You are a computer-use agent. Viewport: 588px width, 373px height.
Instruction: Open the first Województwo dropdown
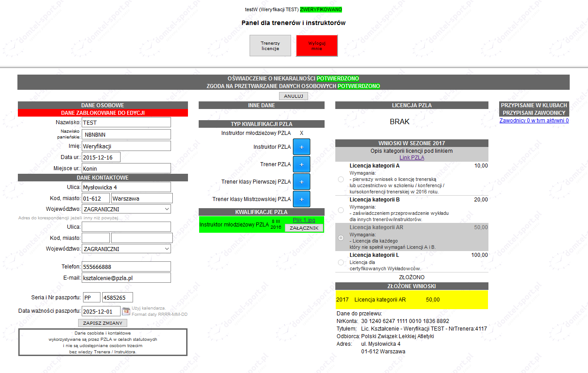[126, 209]
